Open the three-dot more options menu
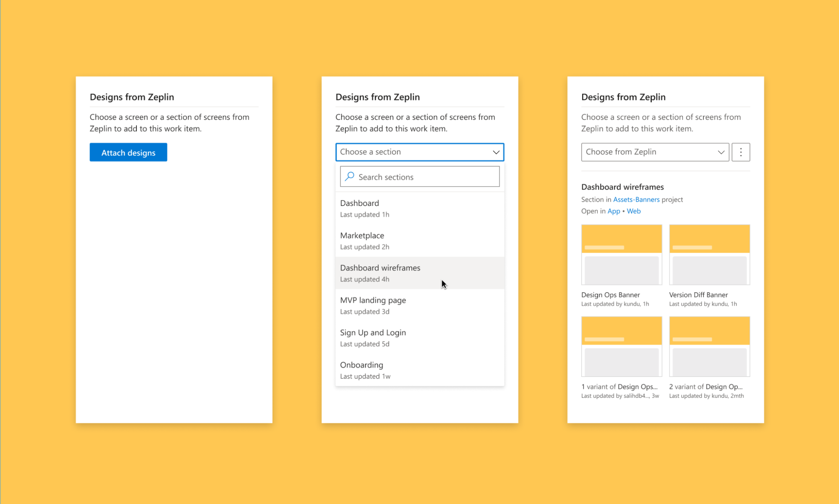This screenshot has height=504, width=839. [740, 152]
